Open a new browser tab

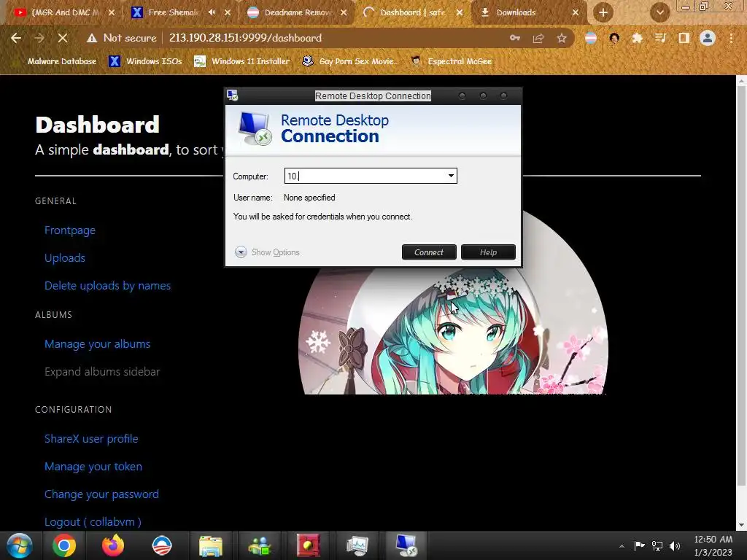603,13
